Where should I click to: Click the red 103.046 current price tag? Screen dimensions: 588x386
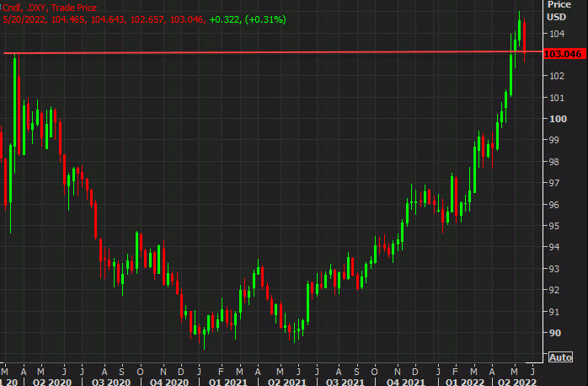(x=564, y=55)
